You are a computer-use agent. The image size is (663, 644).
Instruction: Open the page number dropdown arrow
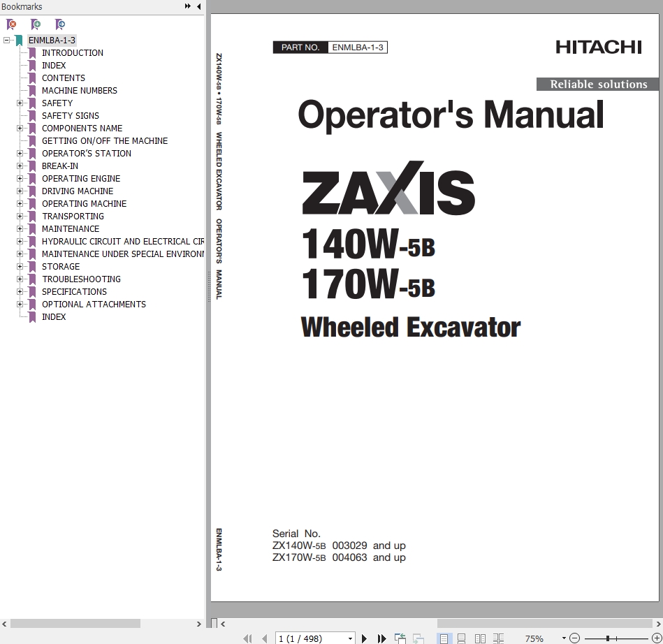pos(351,638)
